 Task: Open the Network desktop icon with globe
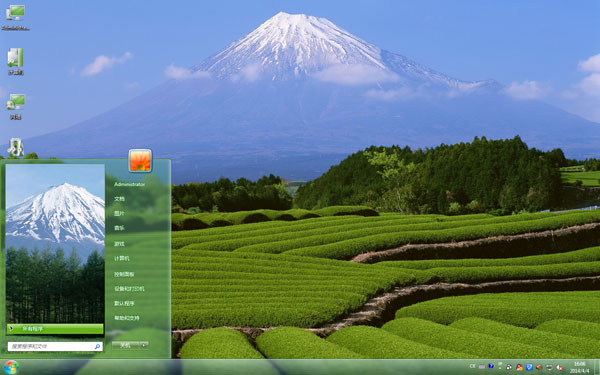[15, 106]
